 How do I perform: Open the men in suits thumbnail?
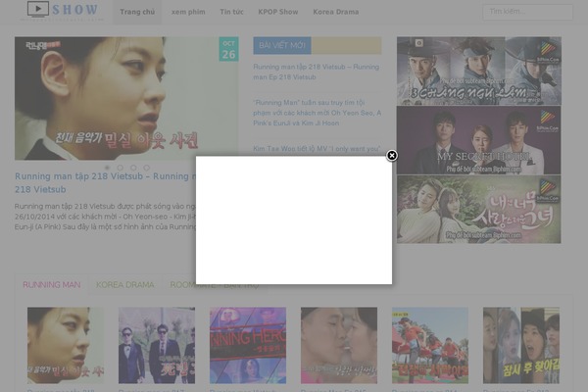pos(157,346)
